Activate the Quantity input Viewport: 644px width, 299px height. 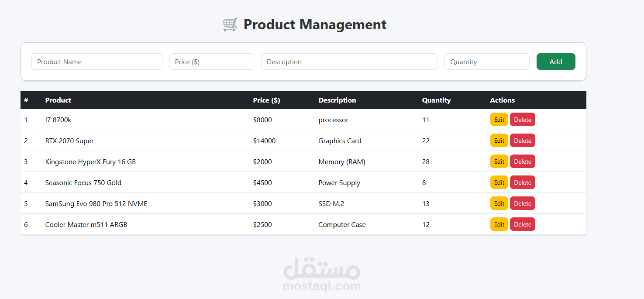[x=487, y=62]
